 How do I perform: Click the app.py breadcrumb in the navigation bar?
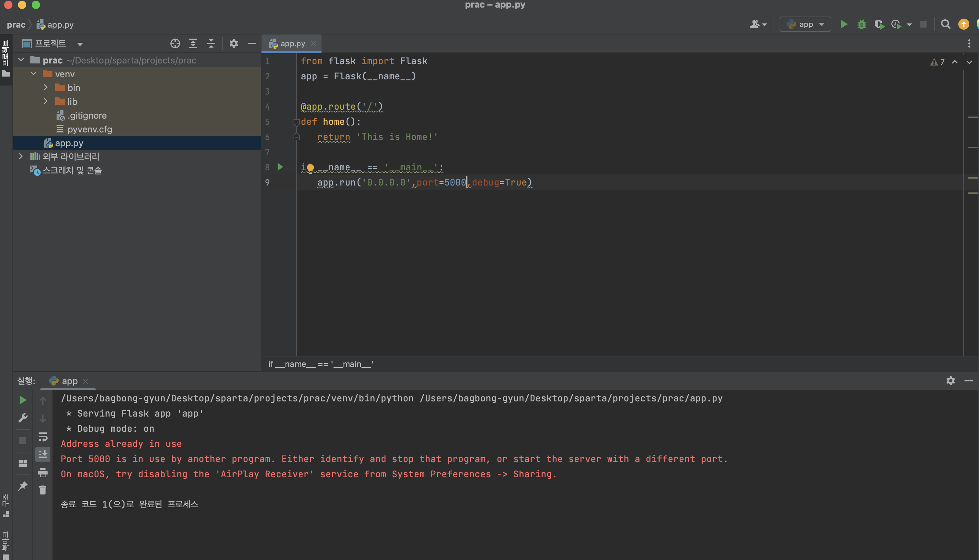55,24
